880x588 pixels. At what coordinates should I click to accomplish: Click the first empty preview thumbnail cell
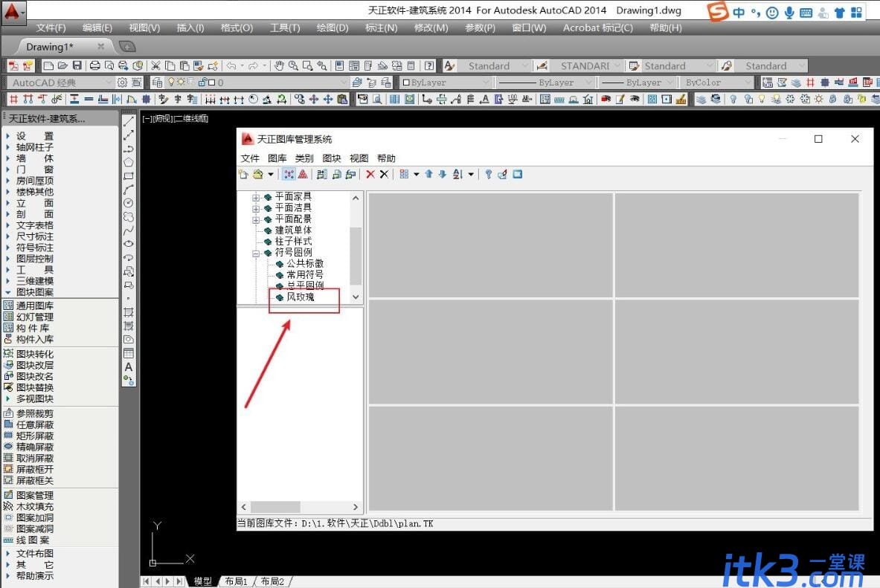click(x=490, y=245)
